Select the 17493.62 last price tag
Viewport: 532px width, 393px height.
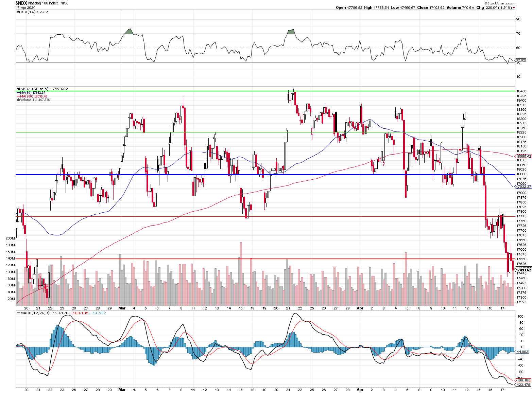[524, 270]
